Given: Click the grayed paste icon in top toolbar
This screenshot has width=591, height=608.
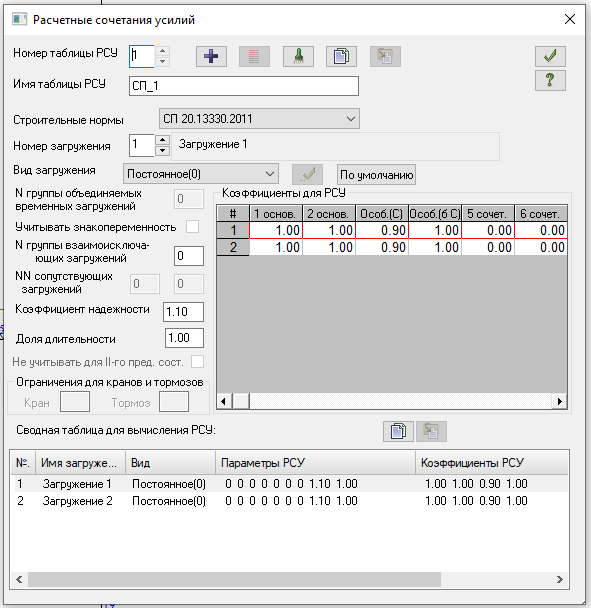Looking at the screenshot, I should (385, 57).
